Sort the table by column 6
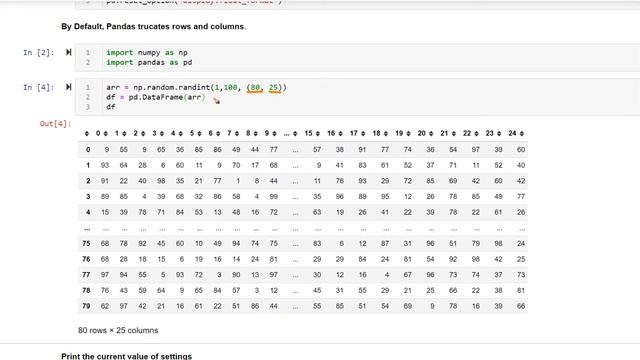 point(218,133)
